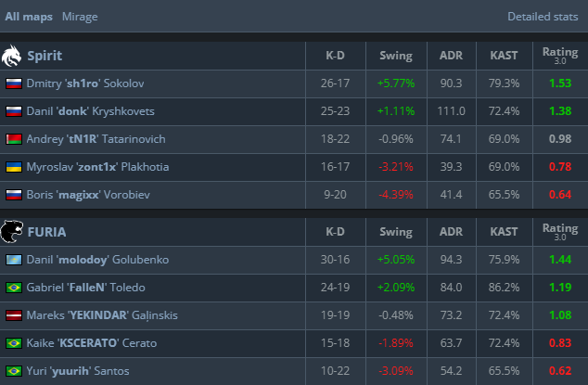Click the Kazakhstan flag beside molodoy

[x=14, y=260]
